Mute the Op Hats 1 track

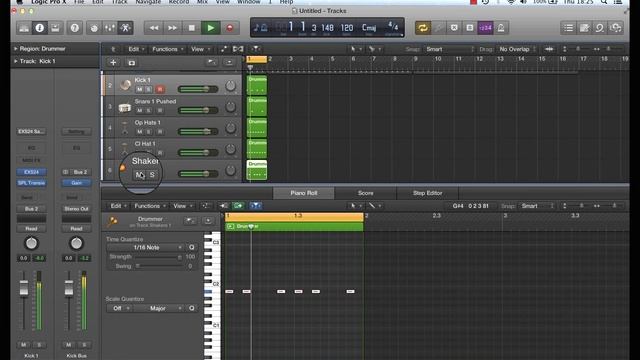140,132
